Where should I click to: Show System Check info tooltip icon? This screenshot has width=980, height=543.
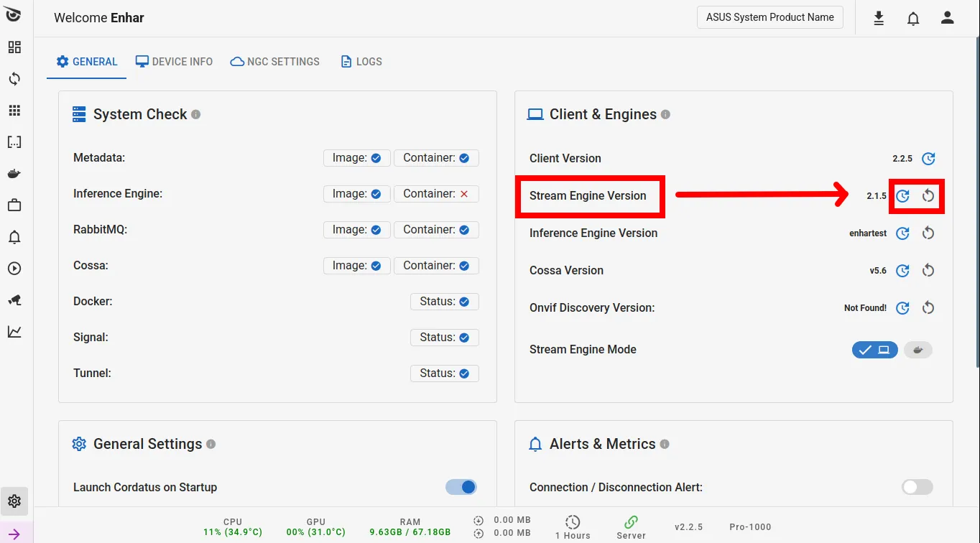tap(196, 115)
